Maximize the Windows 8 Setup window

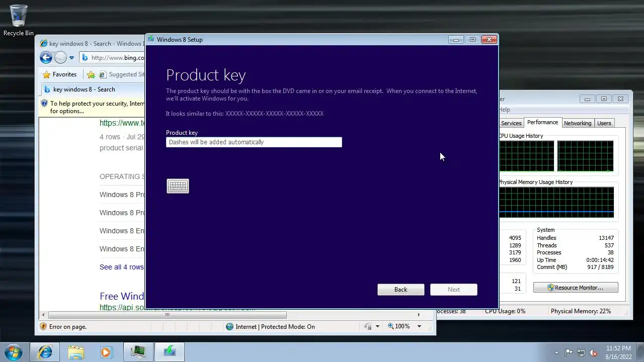(x=472, y=40)
